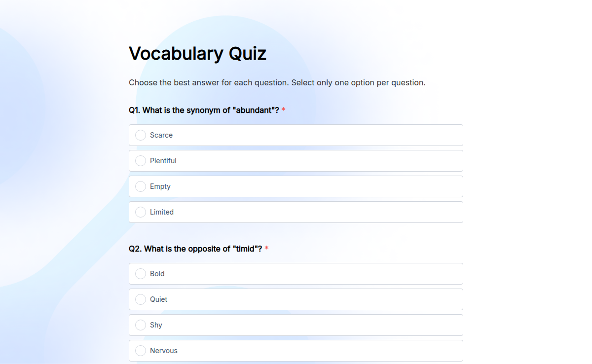Click the "Vocabulary Quiz" title
This screenshot has height=364, width=592.
point(197,53)
